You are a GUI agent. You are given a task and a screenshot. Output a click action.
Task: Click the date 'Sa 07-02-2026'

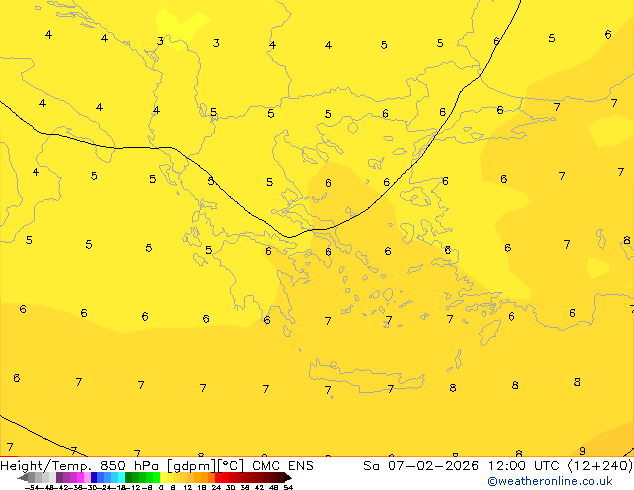point(421,466)
